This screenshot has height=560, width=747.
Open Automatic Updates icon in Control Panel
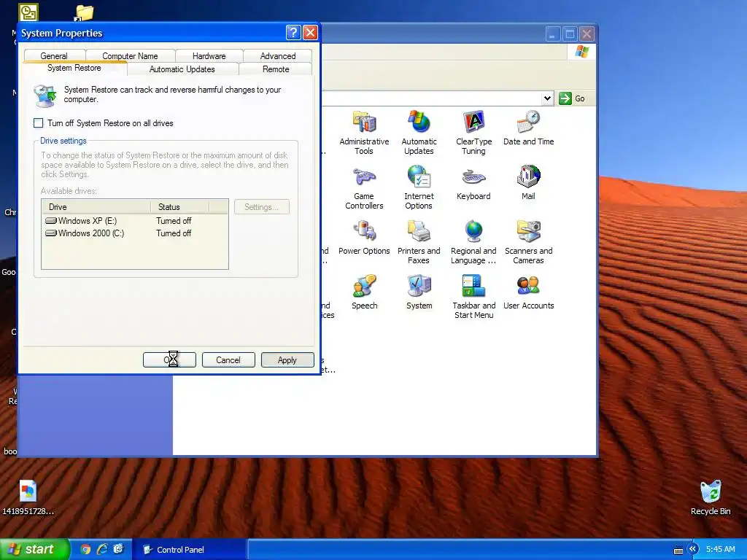point(419,133)
